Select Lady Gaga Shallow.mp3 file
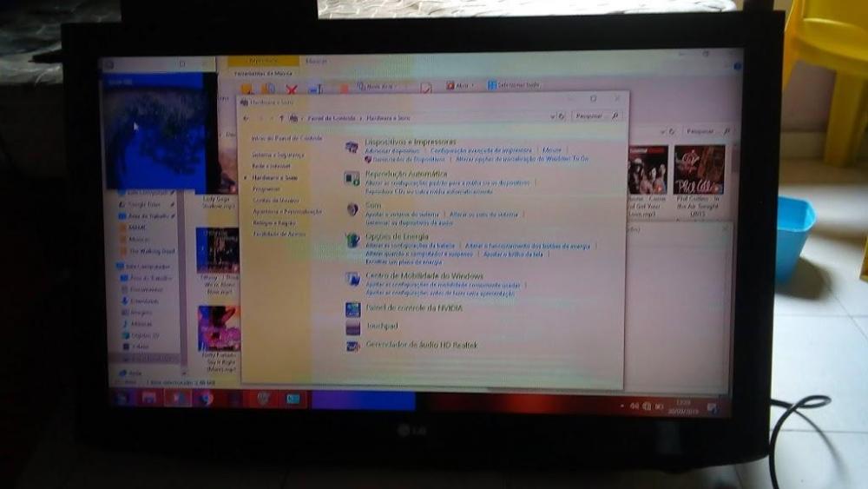Screen dimensions: 868x489 (216, 202)
